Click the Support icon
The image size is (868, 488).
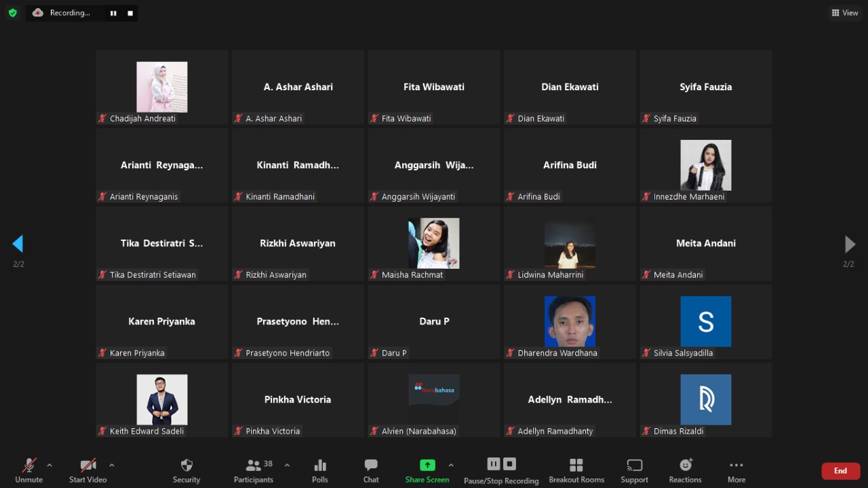pos(635,466)
